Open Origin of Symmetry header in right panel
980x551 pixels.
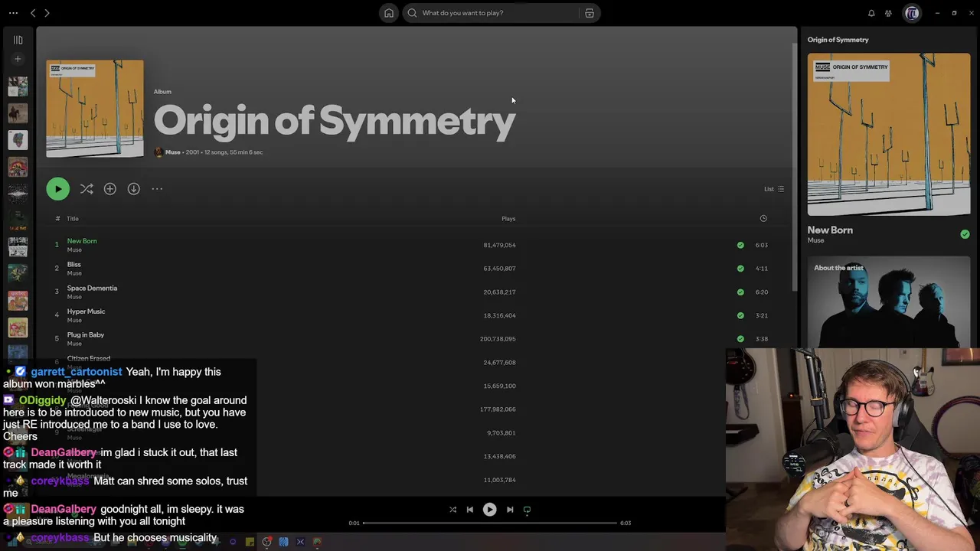(x=838, y=40)
